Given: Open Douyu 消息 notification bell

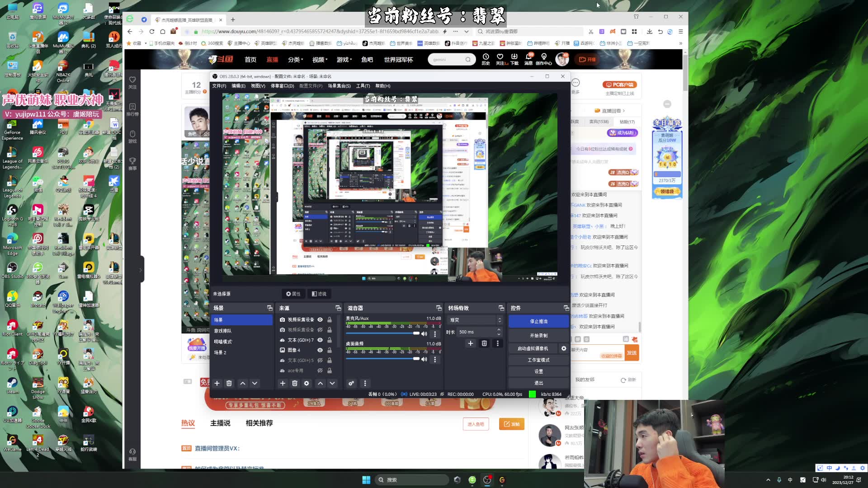Looking at the screenshot, I should pyautogui.click(x=528, y=59).
